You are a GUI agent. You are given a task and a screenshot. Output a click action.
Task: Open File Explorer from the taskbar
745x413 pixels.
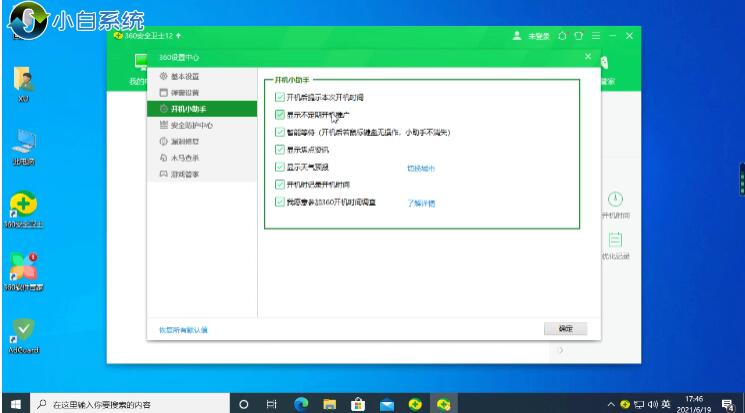329,404
